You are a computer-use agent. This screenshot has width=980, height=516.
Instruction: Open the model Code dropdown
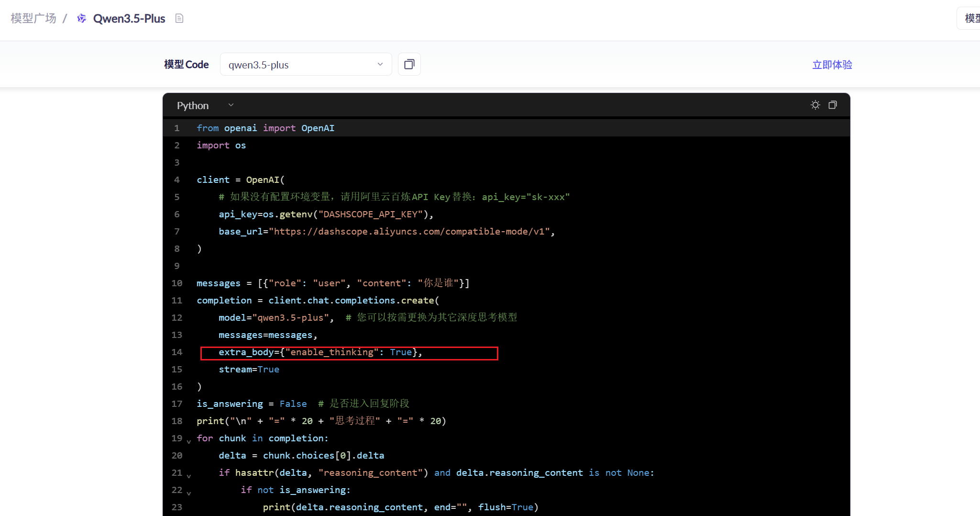point(306,64)
